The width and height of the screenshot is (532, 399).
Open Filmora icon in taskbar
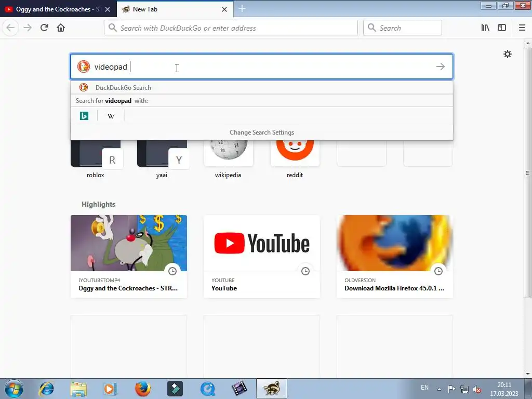[175, 389]
